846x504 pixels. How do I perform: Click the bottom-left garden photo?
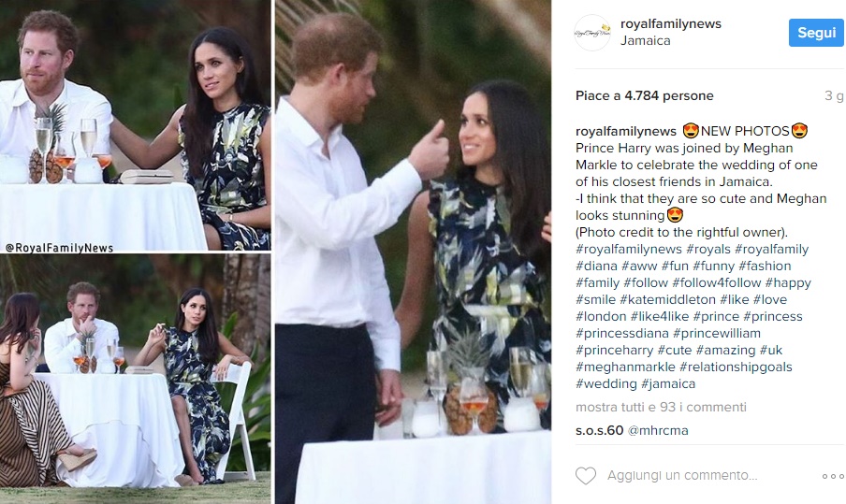[136, 379]
